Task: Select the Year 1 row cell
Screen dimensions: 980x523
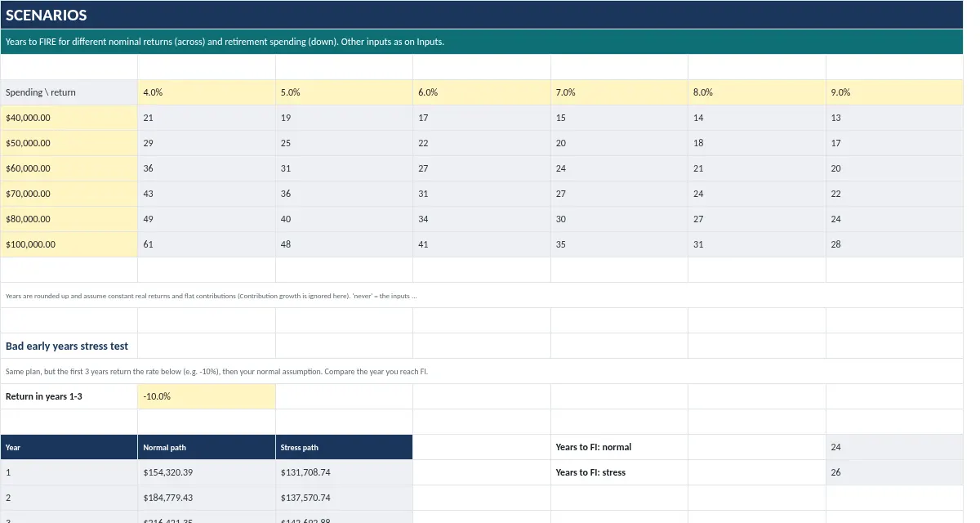Action: (x=69, y=472)
